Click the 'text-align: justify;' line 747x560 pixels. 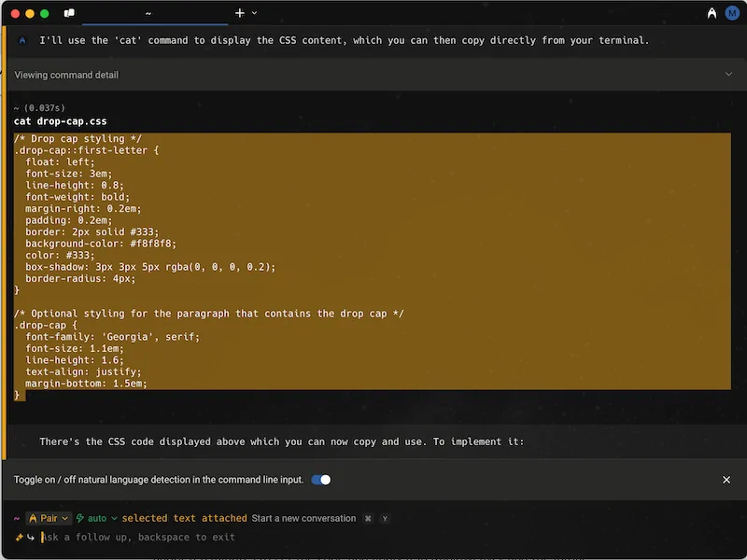pos(83,371)
